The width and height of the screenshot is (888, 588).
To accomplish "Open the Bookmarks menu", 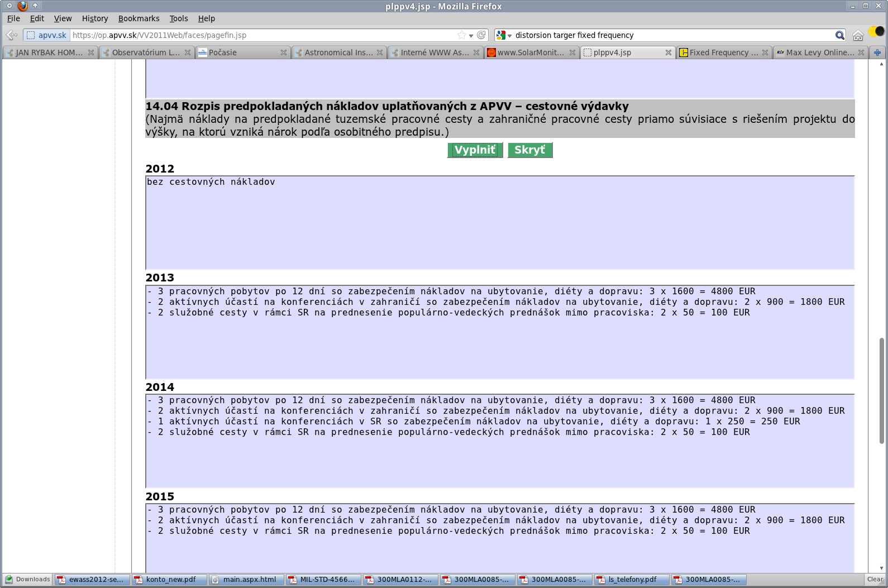I will coord(139,18).
